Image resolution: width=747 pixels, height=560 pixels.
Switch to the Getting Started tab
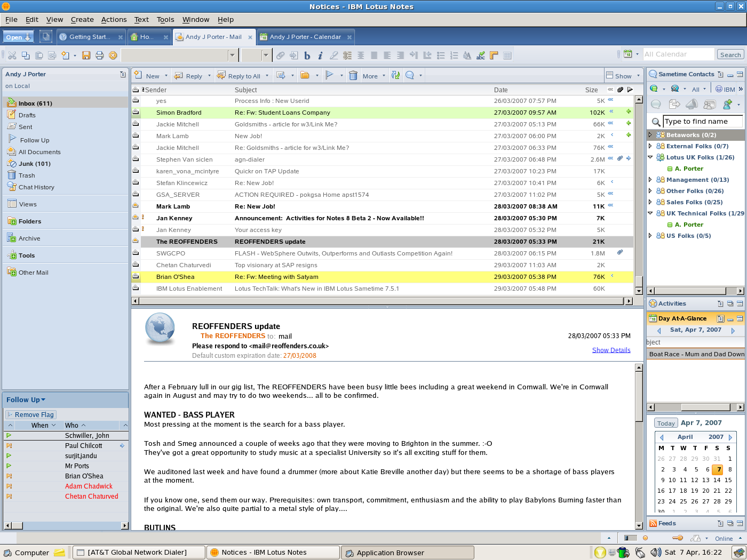pos(90,37)
